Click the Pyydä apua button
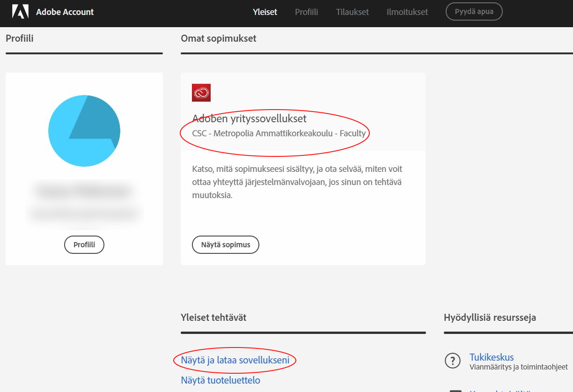Viewport: 573px width, 392px height. coord(474,12)
